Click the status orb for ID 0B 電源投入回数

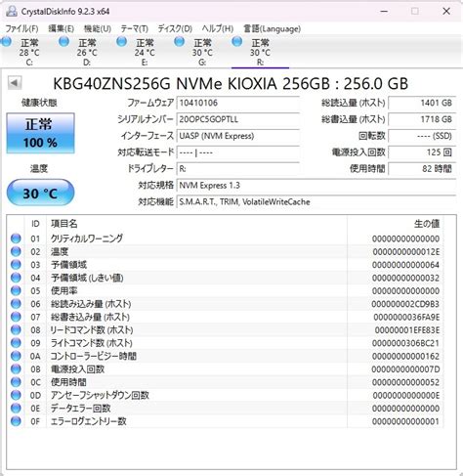click(16, 368)
